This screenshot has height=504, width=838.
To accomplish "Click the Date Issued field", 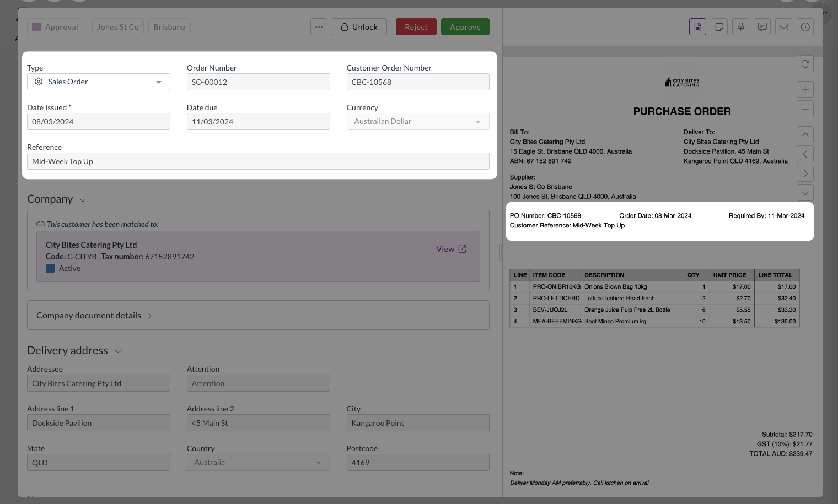I will [x=99, y=122].
